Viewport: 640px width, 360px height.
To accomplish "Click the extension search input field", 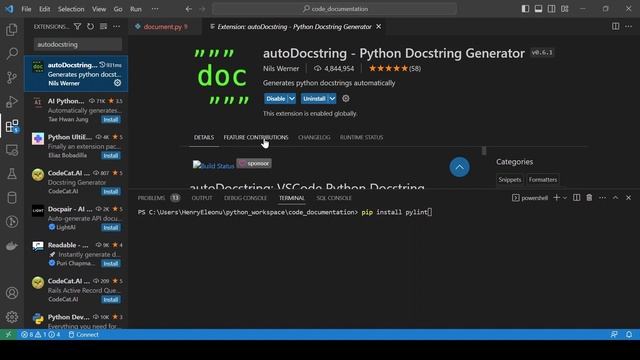I will [x=78, y=44].
